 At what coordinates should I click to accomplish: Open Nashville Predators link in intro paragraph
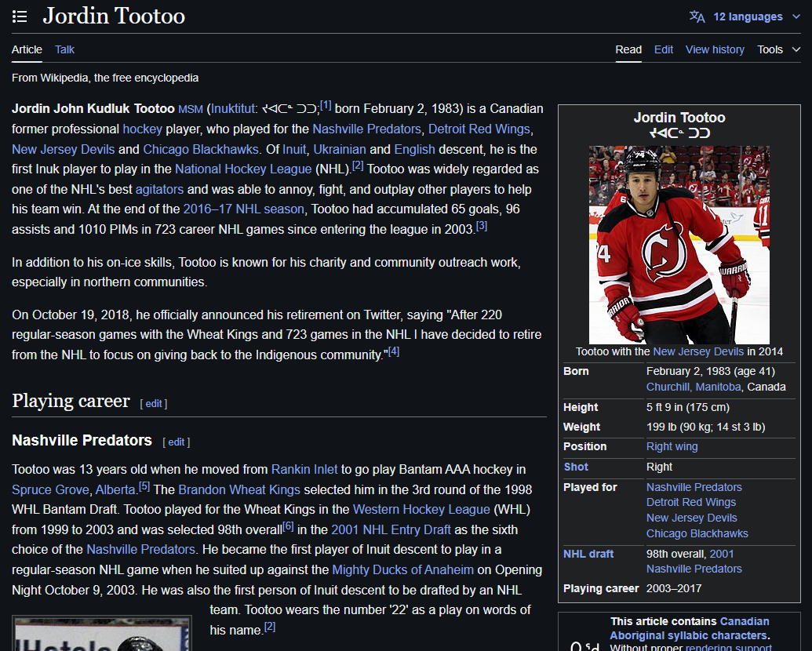pos(366,129)
